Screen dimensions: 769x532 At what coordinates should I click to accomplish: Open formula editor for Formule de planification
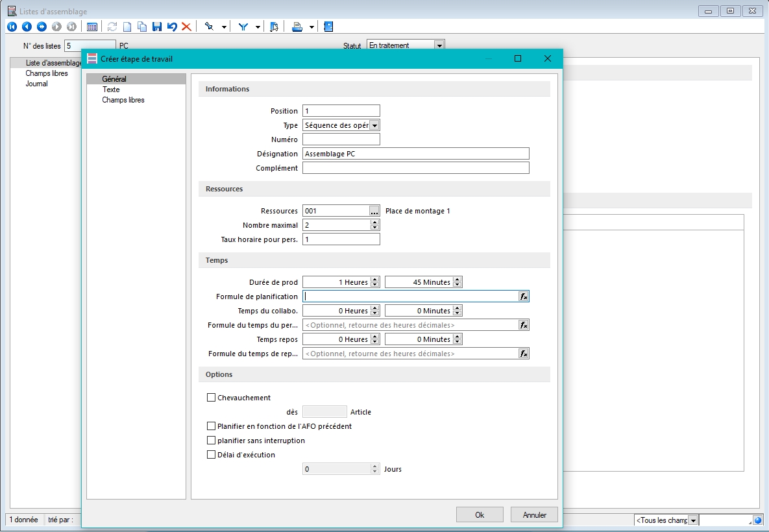click(x=523, y=296)
